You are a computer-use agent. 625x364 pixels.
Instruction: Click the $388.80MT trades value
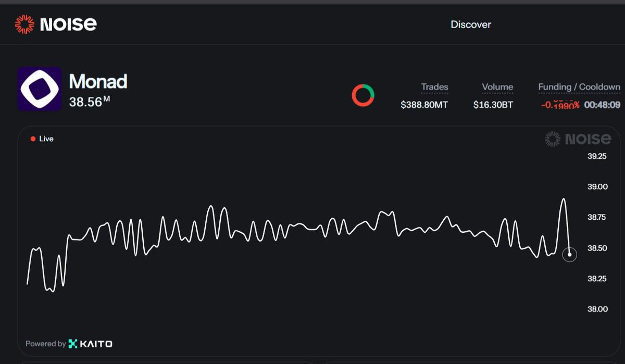tap(424, 105)
